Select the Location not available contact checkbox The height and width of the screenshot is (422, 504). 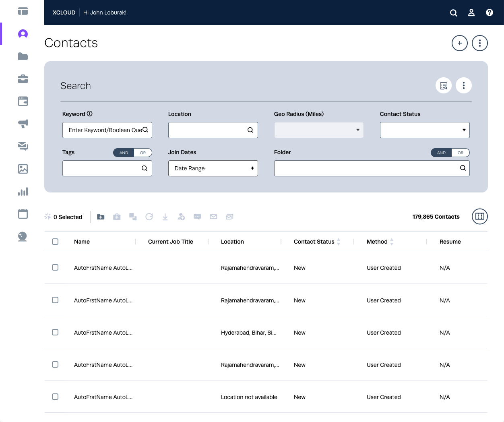click(x=55, y=397)
